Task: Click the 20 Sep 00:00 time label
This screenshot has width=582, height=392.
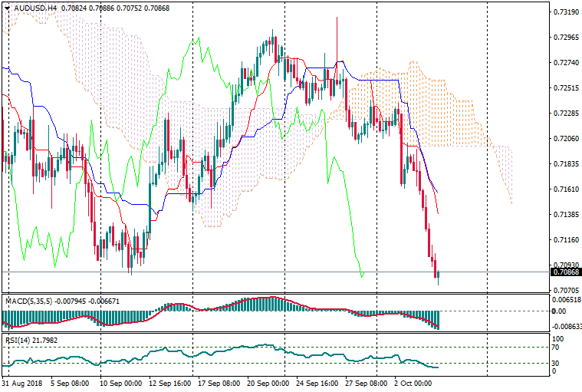Action: [x=266, y=381]
